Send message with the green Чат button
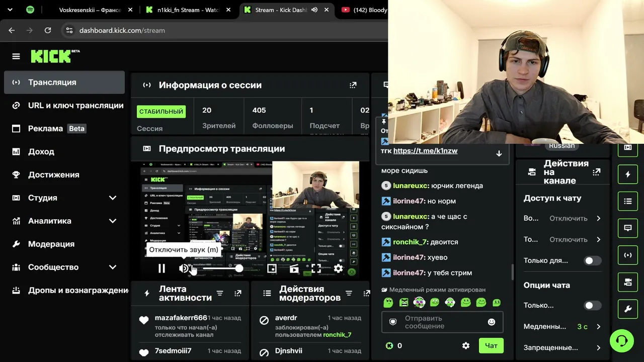 tap(491, 345)
